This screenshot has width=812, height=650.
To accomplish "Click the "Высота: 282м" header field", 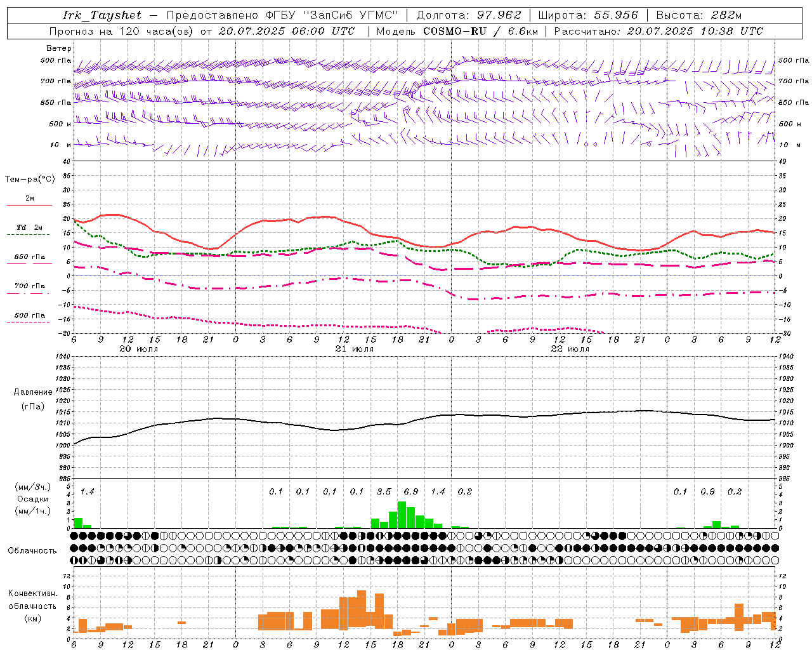I will pyautogui.click(x=698, y=15).
